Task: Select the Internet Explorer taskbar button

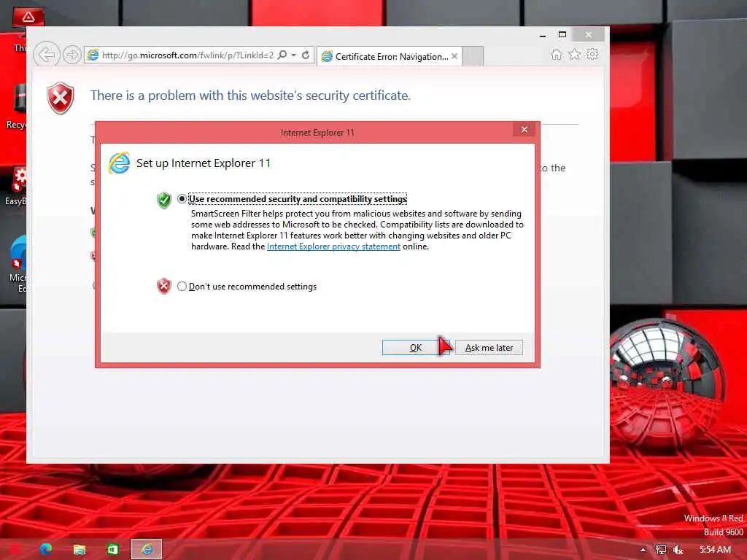Action: pyautogui.click(x=147, y=549)
